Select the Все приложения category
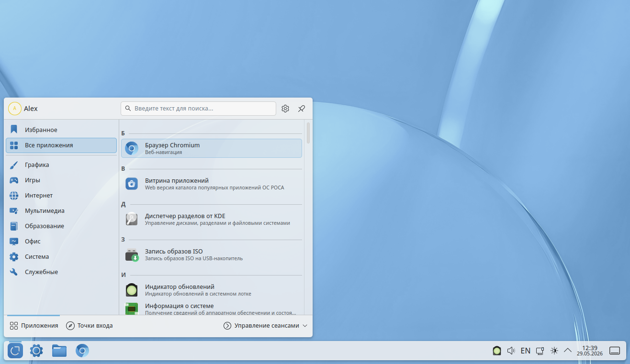 click(x=61, y=145)
